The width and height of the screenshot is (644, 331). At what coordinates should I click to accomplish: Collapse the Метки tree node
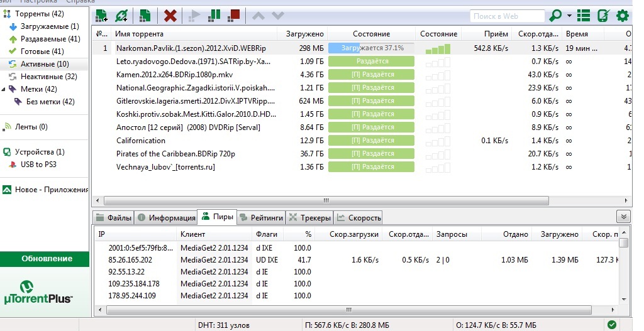[4, 89]
